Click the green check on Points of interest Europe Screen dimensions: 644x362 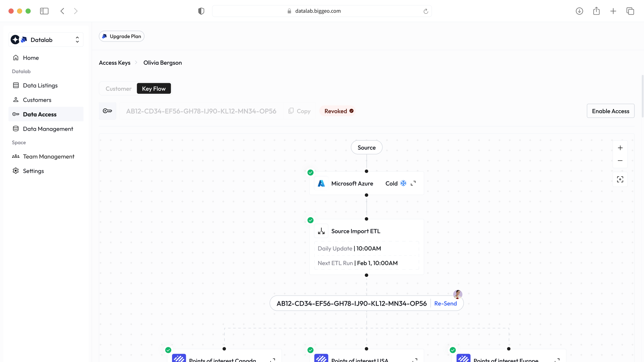point(453,350)
